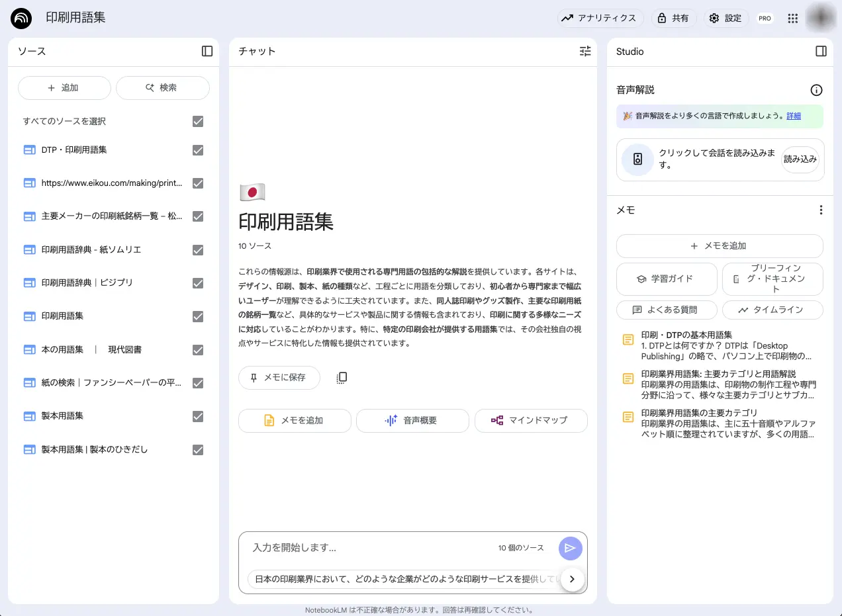
Task: Open 共有 from the top bar
Action: pyautogui.click(x=675, y=18)
